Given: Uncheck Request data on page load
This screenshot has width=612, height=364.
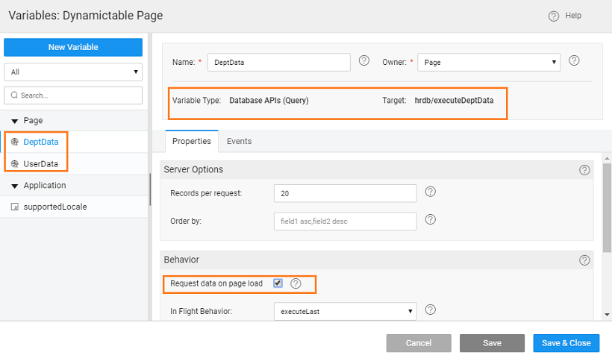Looking at the screenshot, I should coord(278,283).
